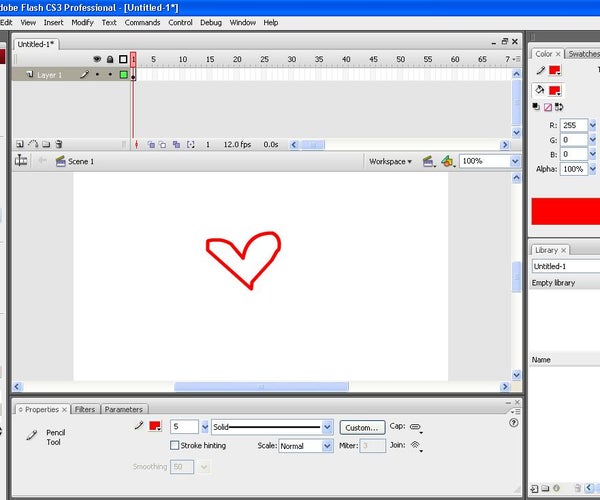
Task: Open stroke color swatch in Color panel
Action: [555, 70]
